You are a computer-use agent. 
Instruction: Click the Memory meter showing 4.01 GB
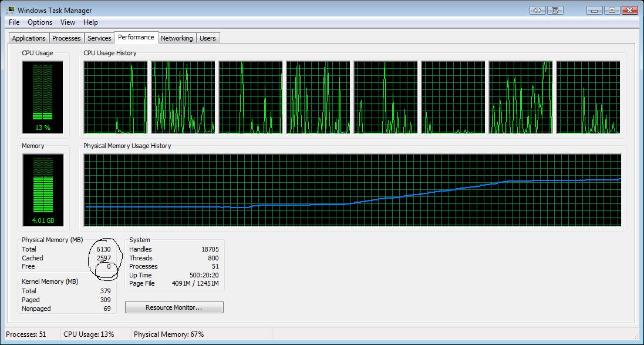[43, 190]
